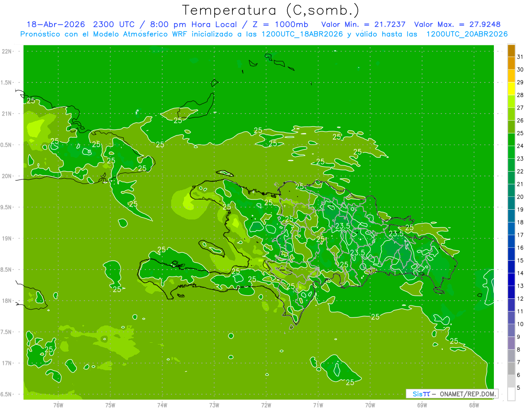Viewport: 532px width, 411px height.
Task: Click the 22N latitude axis label
Action: pyautogui.click(x=8, y=51)
